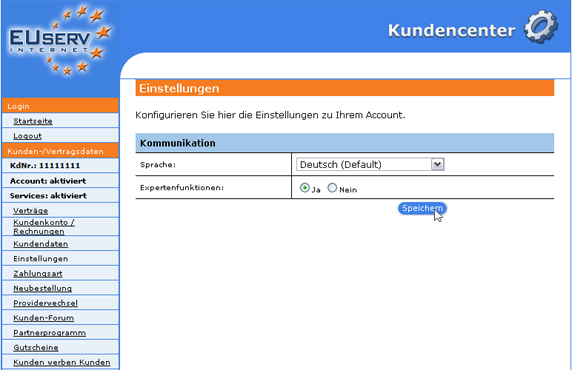Click the Sprache: label
The image size is (572, 370).
pos(158,165)
